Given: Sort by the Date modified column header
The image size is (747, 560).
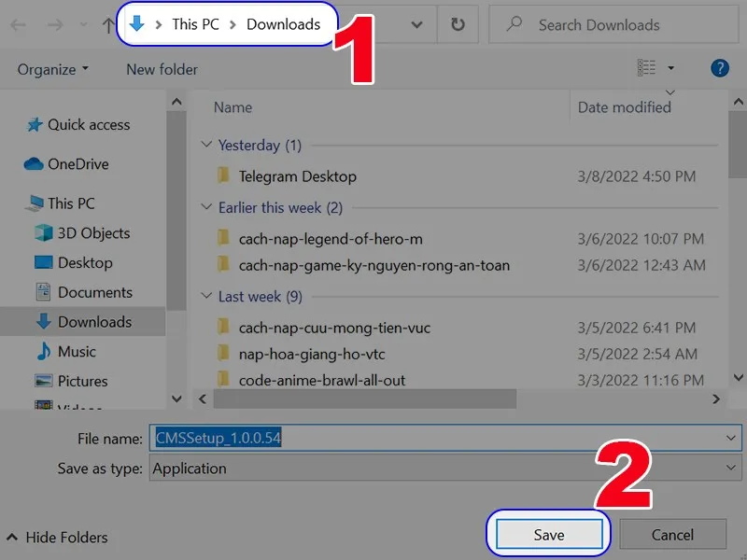Looking at the screenshot, I should (x=623, y=107).
